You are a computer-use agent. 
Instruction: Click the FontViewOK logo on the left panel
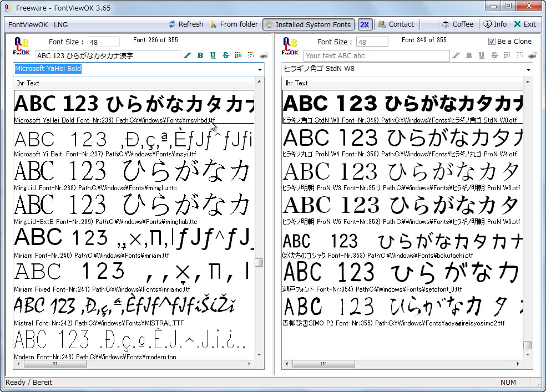pos(21,45)
